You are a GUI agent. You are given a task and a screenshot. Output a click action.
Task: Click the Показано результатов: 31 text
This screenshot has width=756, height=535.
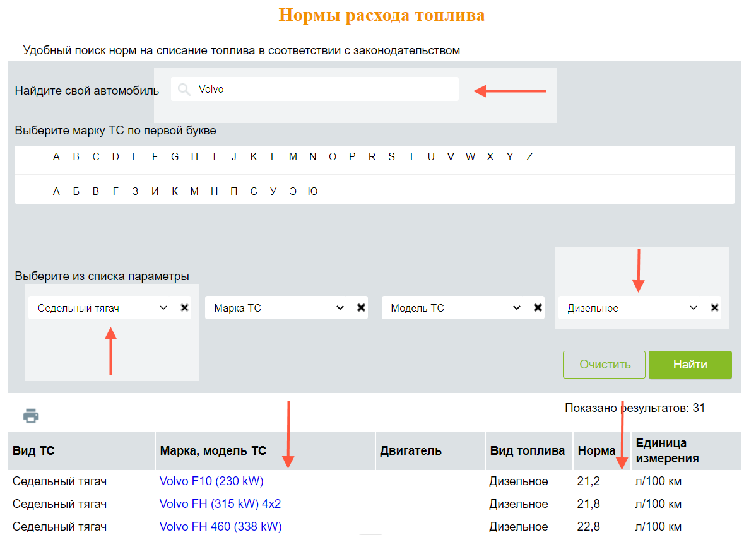(635, 408)
